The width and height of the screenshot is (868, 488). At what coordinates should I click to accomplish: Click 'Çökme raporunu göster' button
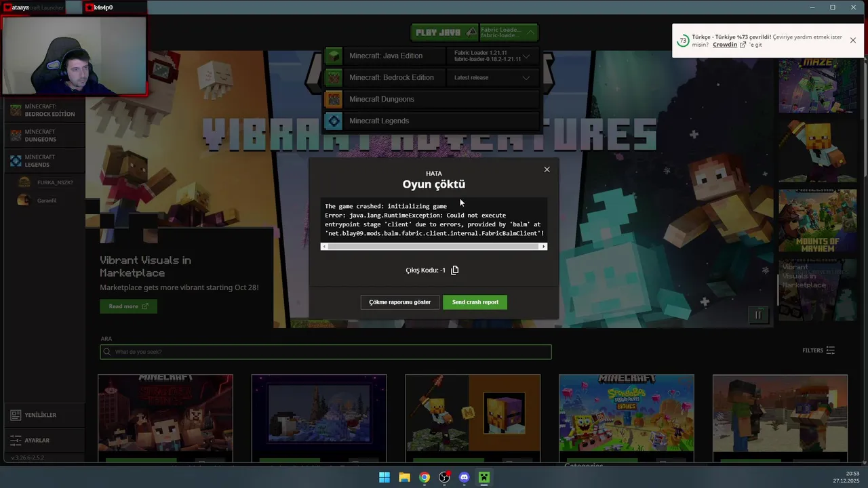[400, 302]
